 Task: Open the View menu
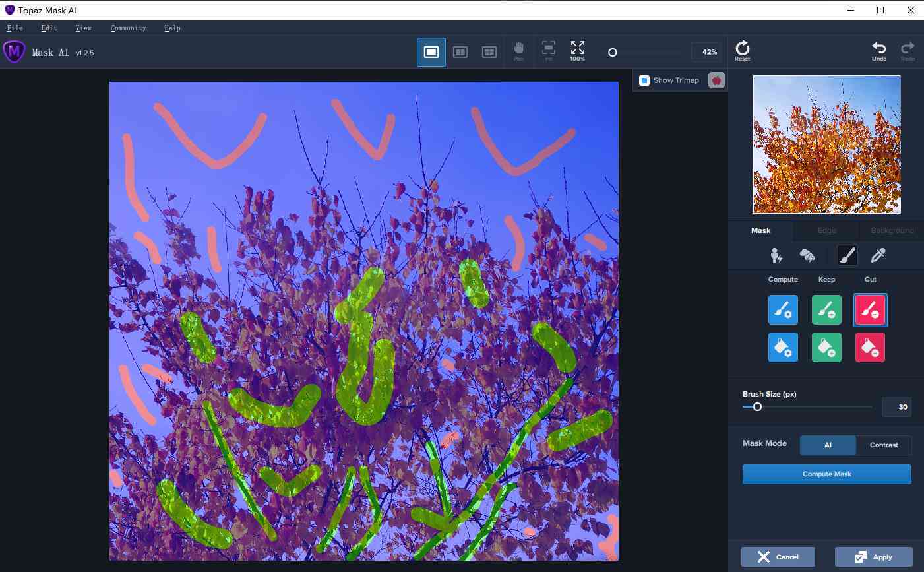tap(83, 28)
